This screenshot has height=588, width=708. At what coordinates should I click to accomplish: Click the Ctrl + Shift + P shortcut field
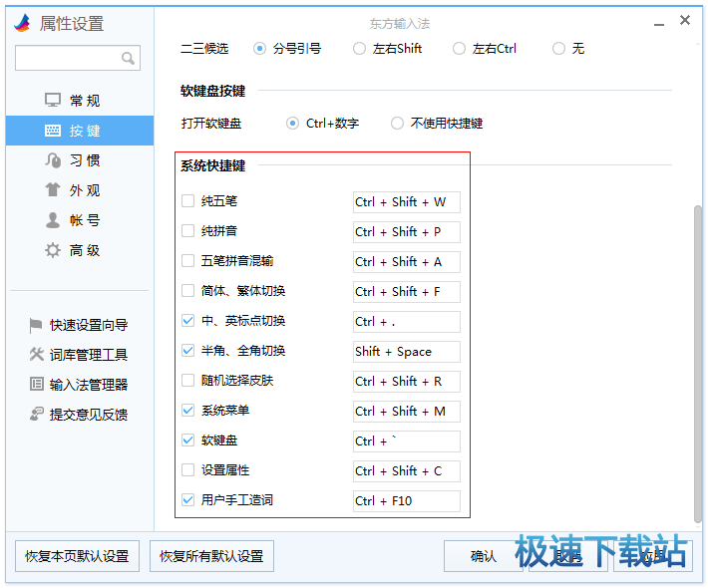tap(407, 232)
